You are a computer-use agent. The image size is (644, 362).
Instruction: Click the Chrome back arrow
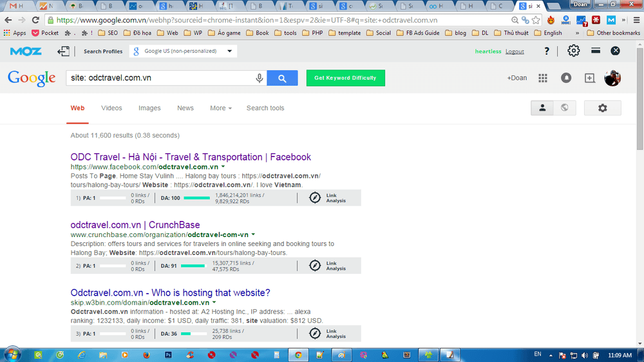click(8, 20)
